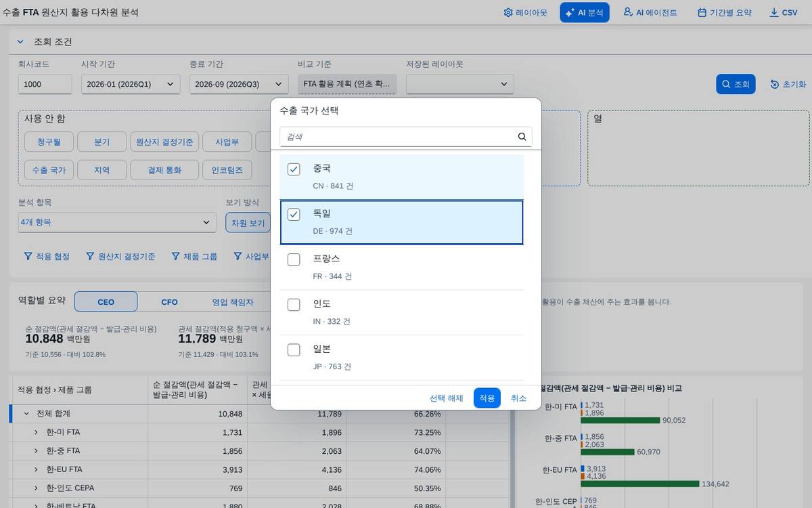Viewport: 812px width, 508px height.
Task: Click the 순 절감액 column header
Action: (197, 389)
